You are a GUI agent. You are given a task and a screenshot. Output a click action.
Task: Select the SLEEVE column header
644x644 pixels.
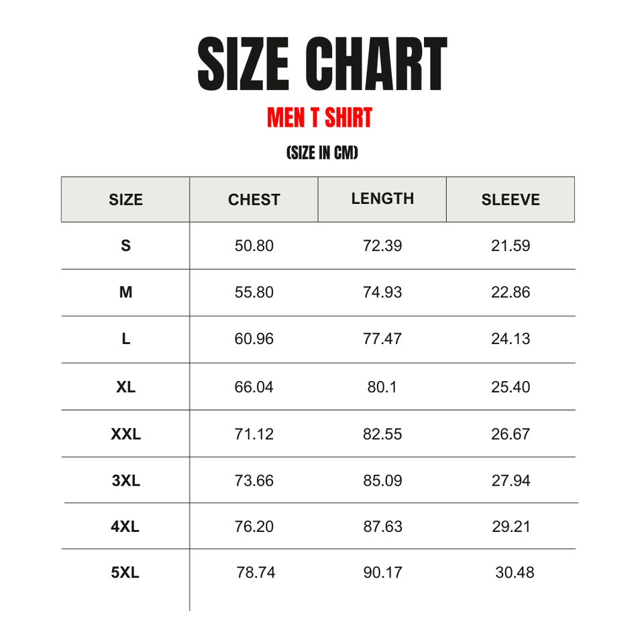pos(511,200)
